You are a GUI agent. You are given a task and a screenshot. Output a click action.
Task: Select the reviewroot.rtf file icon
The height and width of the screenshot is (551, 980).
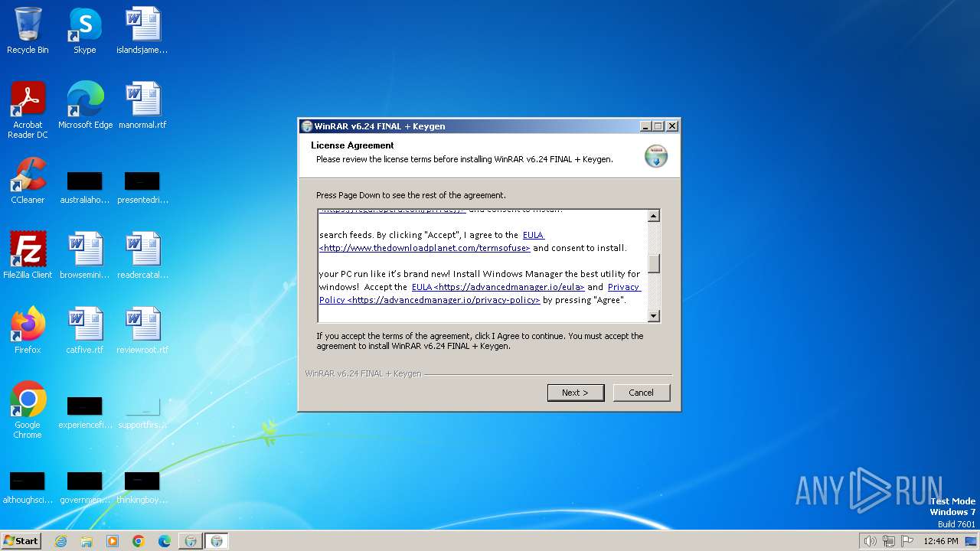(x=142, y=331)
